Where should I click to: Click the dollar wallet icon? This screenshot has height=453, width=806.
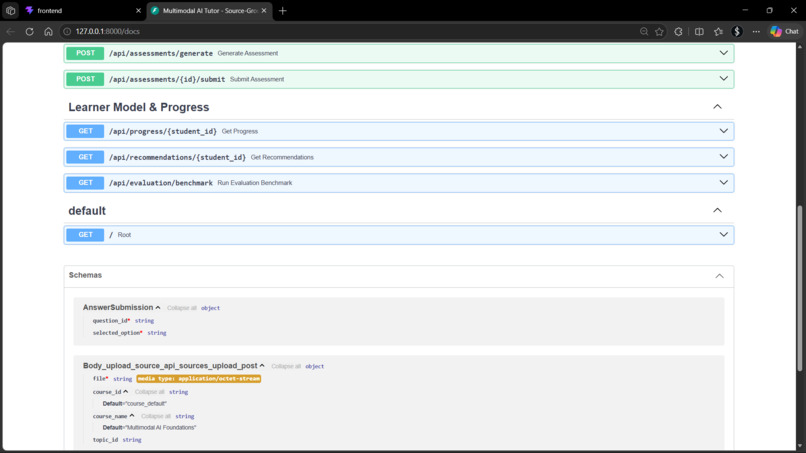click(x=737, y=31)
